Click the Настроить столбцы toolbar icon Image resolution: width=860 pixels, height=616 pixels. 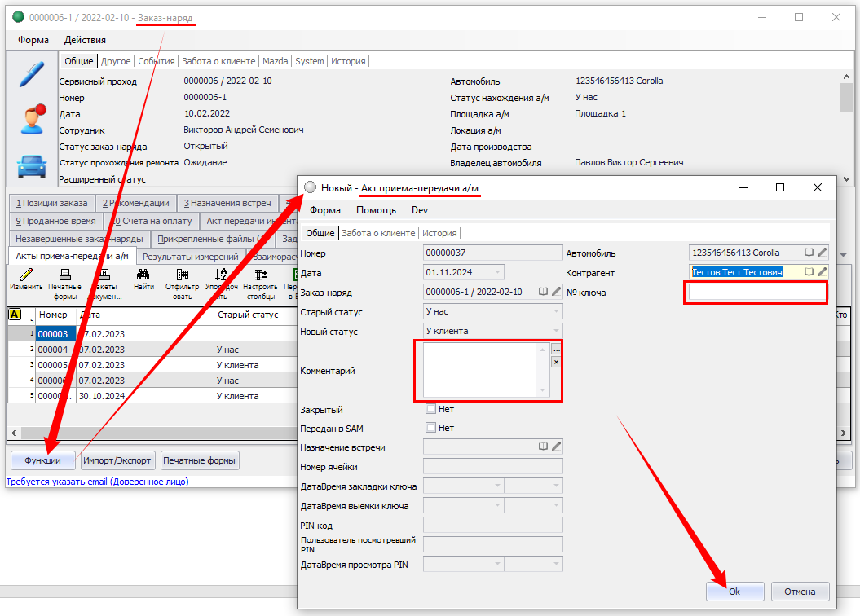(260, 275)
